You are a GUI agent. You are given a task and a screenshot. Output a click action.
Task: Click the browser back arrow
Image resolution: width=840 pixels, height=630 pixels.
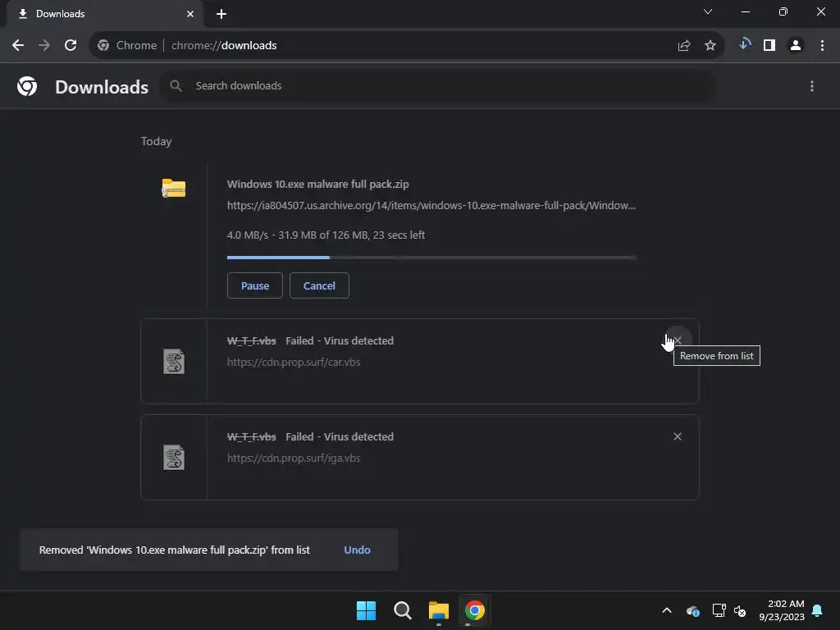(x=18, y=46)
